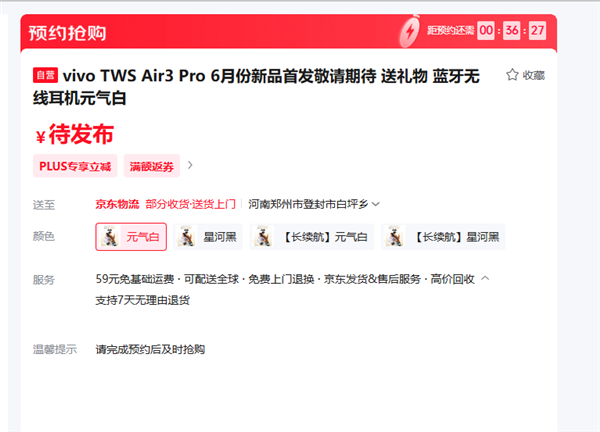Choose the 【长续航】星河黑 variant
This screenshot has width=600, height=432.
443,237
